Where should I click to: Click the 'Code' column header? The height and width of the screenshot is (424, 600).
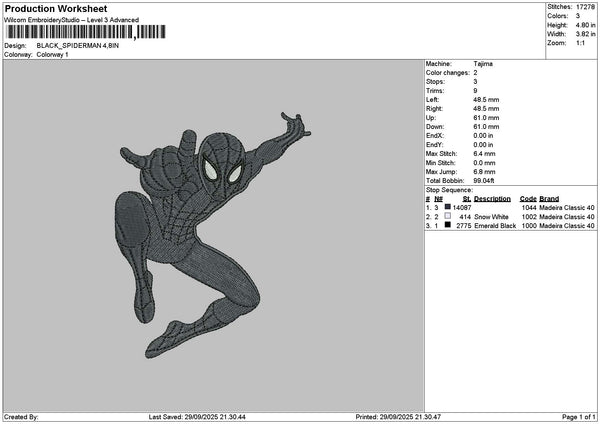coord(528,199)
